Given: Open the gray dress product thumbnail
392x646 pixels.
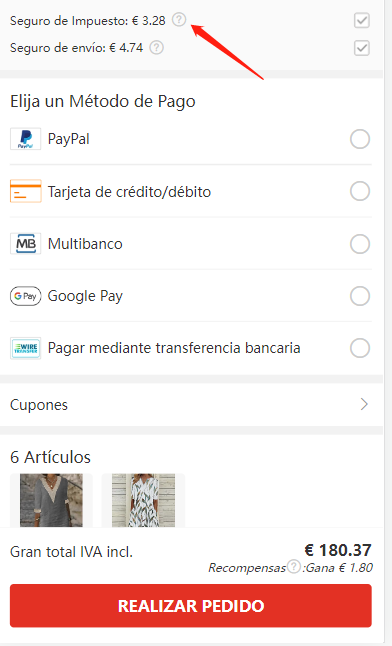Looking at the screenshot, I should click(x=52, y=500).
